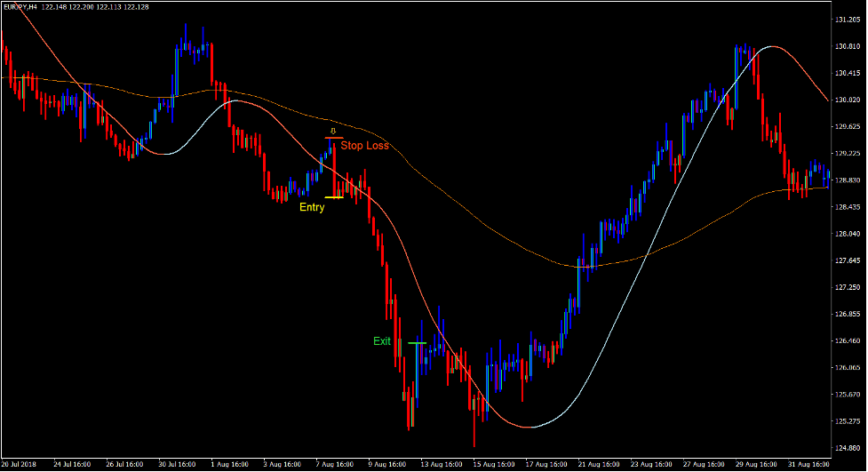Click the down arrow above Stop Loss
Screen dimensions: 868x472
(x=332, y=131)
